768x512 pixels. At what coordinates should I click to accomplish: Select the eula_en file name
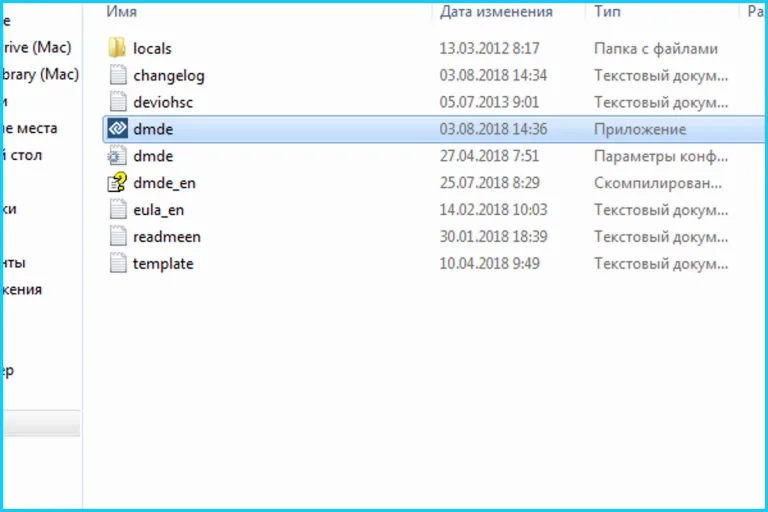159,210
